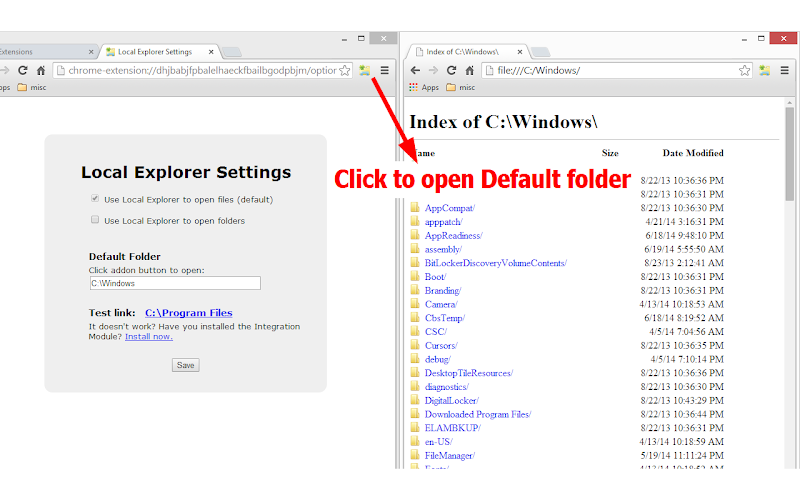Click the Default Folder input field
This screenshot has width=800, height=500.
point(175,283)
